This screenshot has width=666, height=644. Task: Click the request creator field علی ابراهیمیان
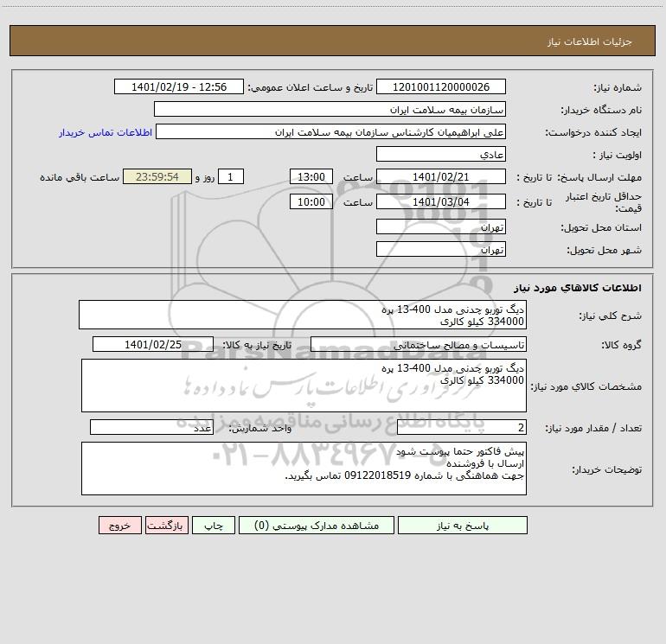tap(330, 131)
